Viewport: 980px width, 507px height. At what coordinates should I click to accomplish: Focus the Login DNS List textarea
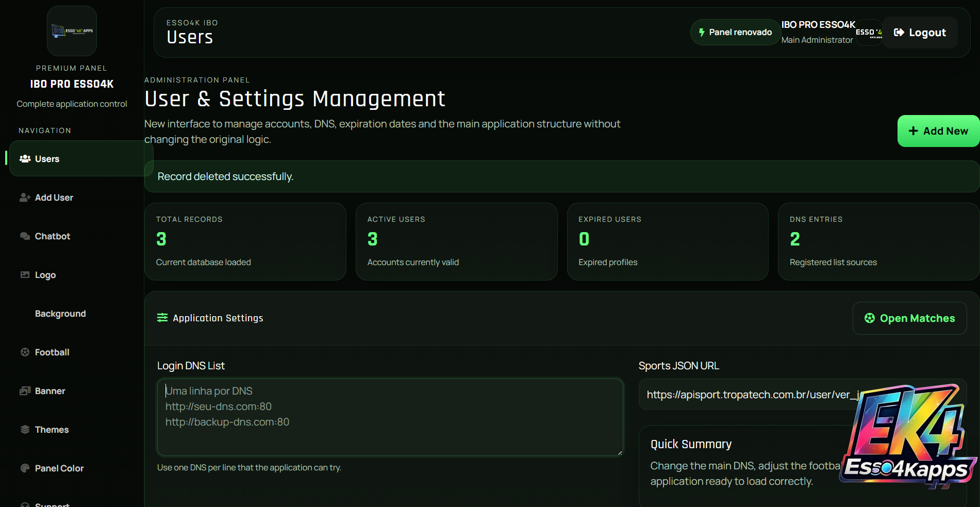pyautogui.click(x=390, y=417)
